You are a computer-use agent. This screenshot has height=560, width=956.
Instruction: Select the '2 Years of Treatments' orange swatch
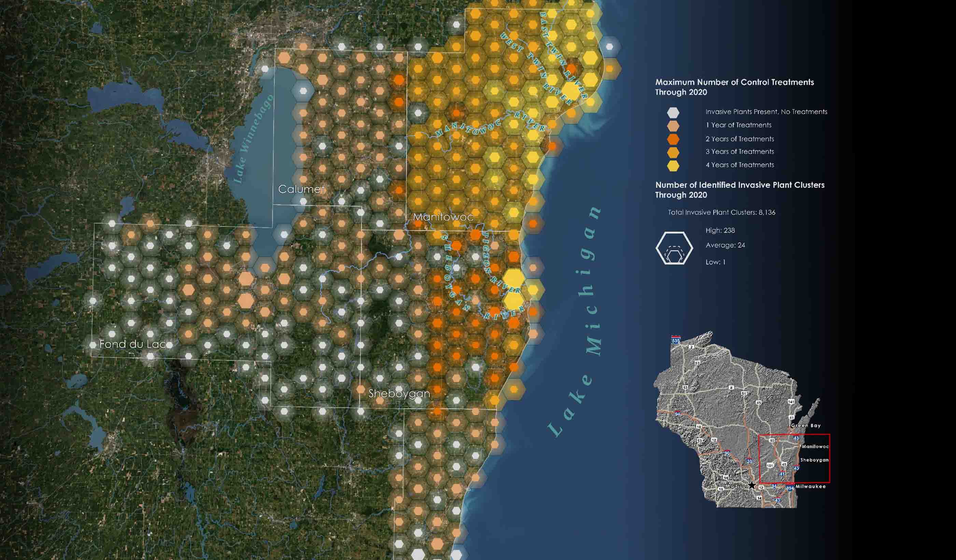(673, 139)
